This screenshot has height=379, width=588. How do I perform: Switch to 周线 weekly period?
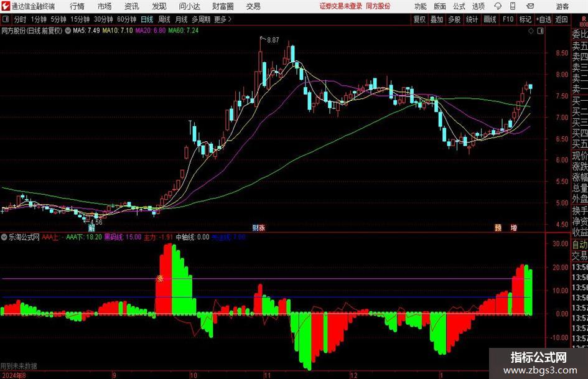click(164, 19)
